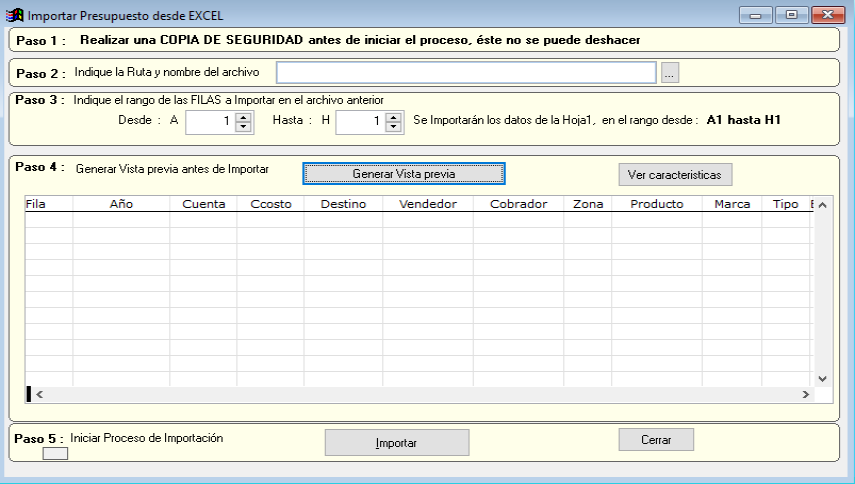Select the Zona column header
This screenshot has height=484, width=855.
(588, 204)
